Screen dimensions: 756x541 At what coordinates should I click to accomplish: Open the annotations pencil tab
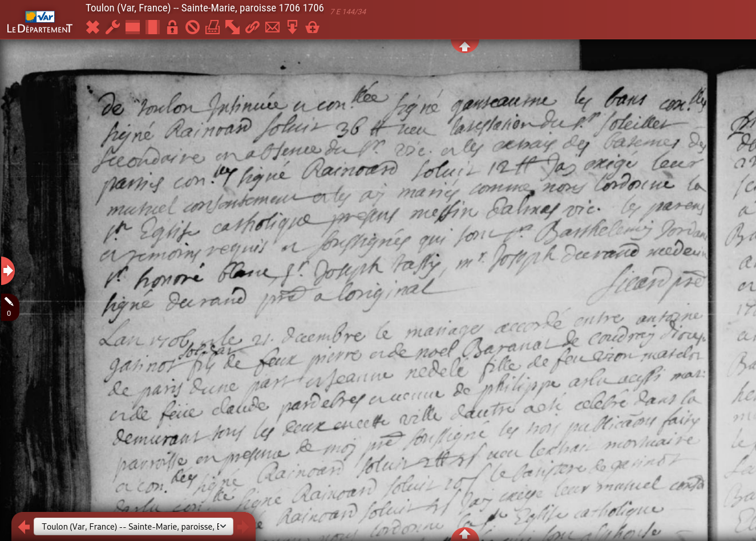[9, 307]
